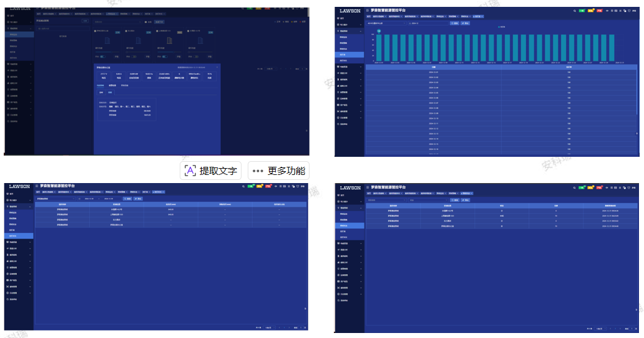Open page-size dropdown in date-range table window footer
Viewport: 644px width, 338px height.
(270, 327)
